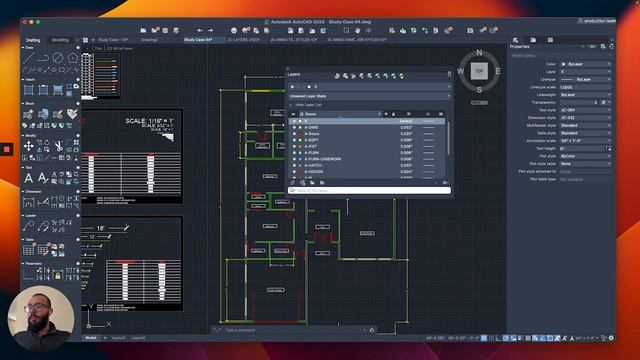This screenshot has height=360, width=640.
Task: Open the Insert Block tool
Action: click(x=28, y=114)
